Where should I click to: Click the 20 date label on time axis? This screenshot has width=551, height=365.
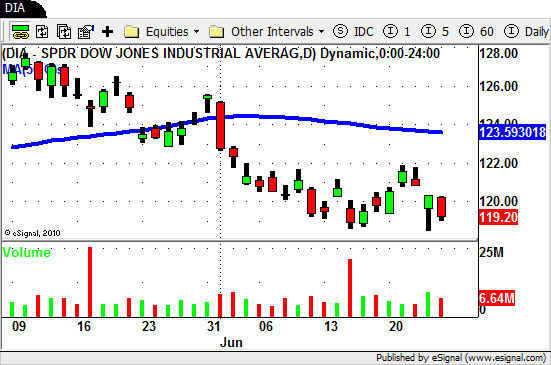point(395,326)
